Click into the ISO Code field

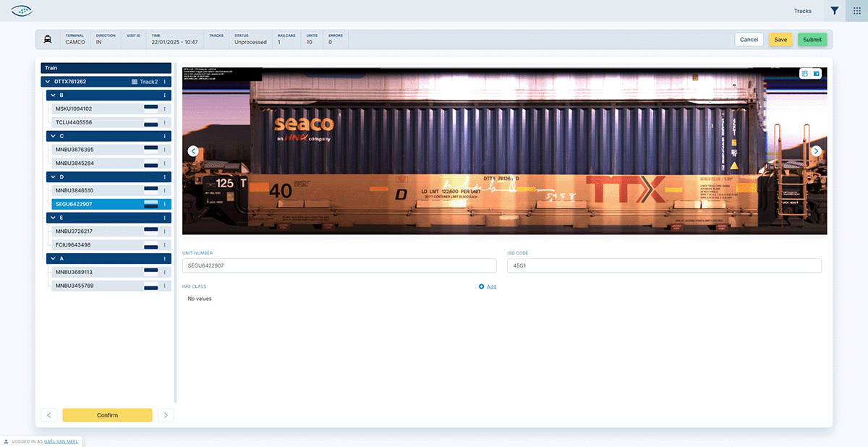[x=664, y=266]
